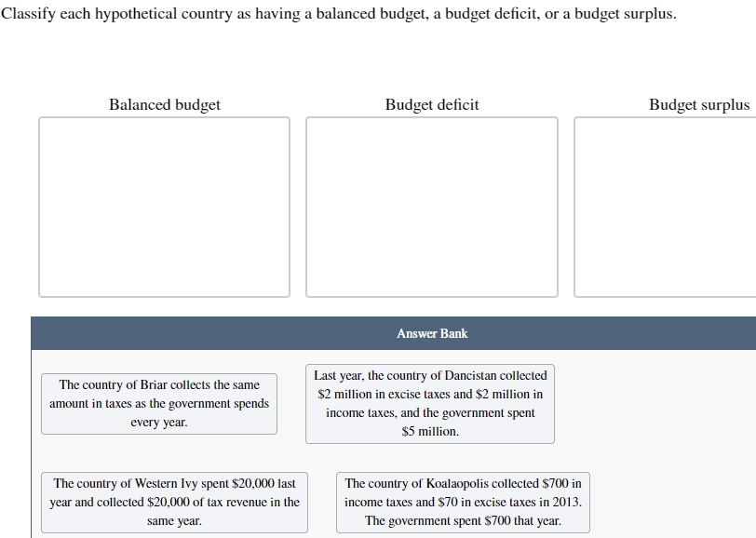Click the Budget surplus column label
This screenshot has height=538, width=756.
tap(698, 104)
